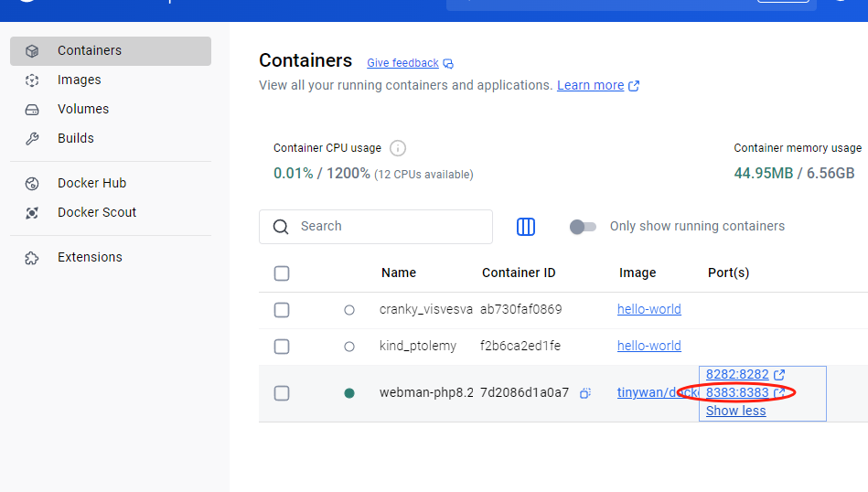Sort by the Port(s) column header
The width and height of the screenshot is (868, 492).
point(728,273)
